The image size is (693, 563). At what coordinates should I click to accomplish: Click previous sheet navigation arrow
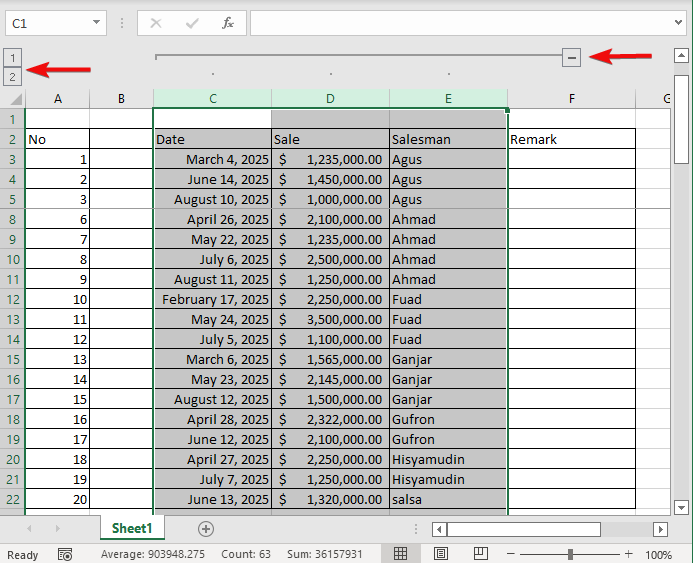click(29, 529)
